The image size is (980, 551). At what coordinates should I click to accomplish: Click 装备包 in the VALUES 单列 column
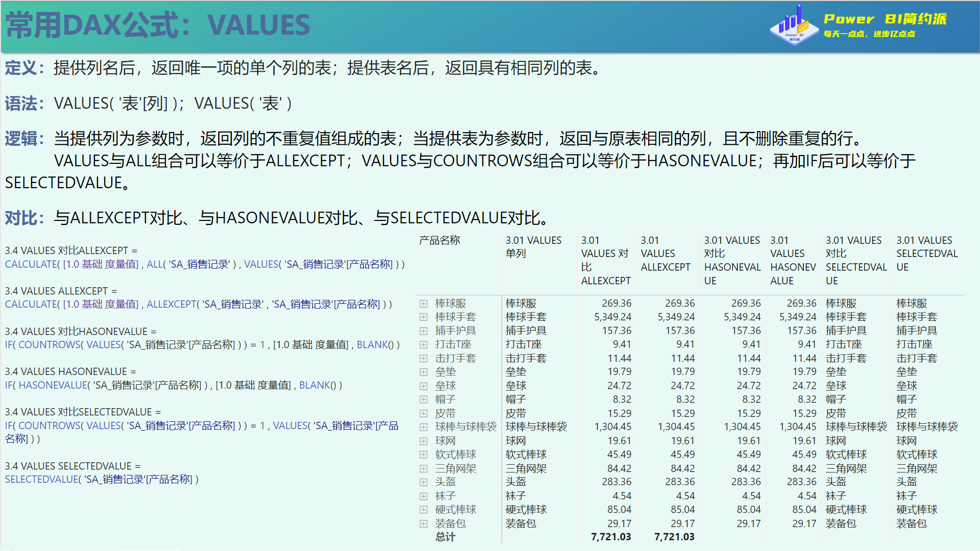tap(521, 524)
